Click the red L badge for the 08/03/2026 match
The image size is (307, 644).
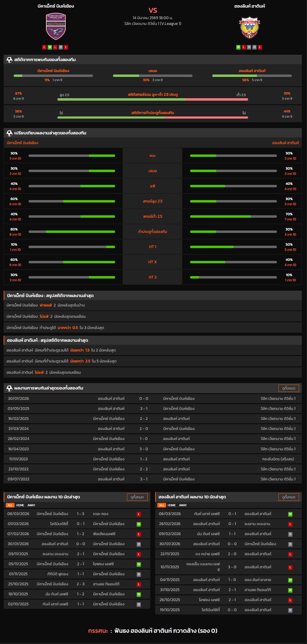(139, 514)
